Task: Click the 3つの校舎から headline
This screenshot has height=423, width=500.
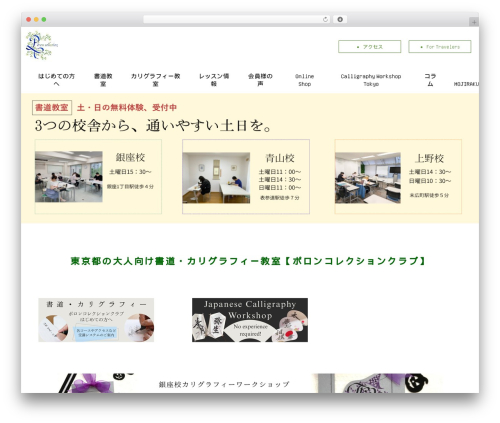Action: (x=153, y=126)
